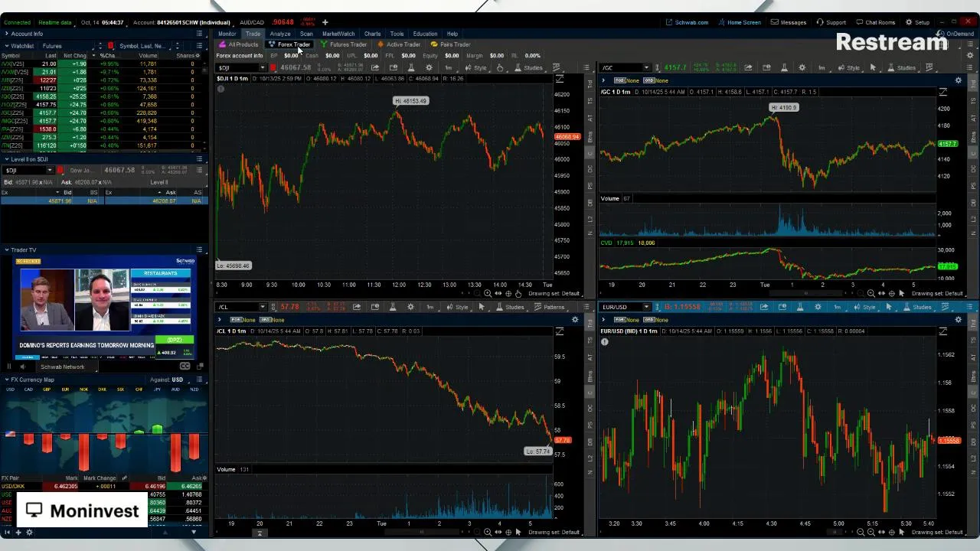This screenshot has height=551, width=980.
Task: Open chart settings gear on $DJI chart
Action: coord(429,67)
